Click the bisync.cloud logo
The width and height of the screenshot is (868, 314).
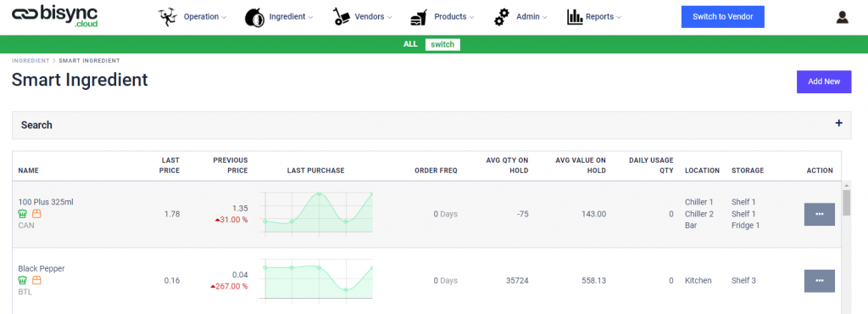click(x=55, y=16)
